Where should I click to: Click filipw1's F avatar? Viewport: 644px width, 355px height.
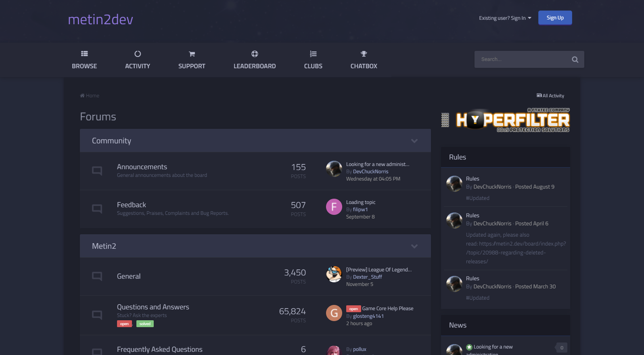point(334,207)
